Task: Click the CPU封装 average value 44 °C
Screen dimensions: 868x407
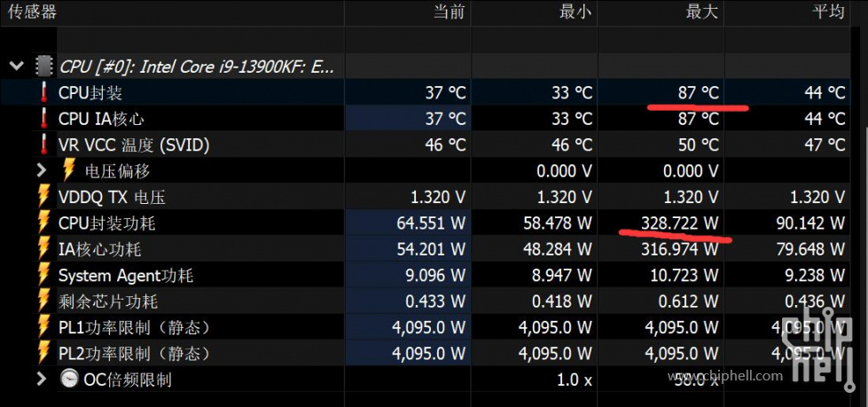Action: [825, 93]
